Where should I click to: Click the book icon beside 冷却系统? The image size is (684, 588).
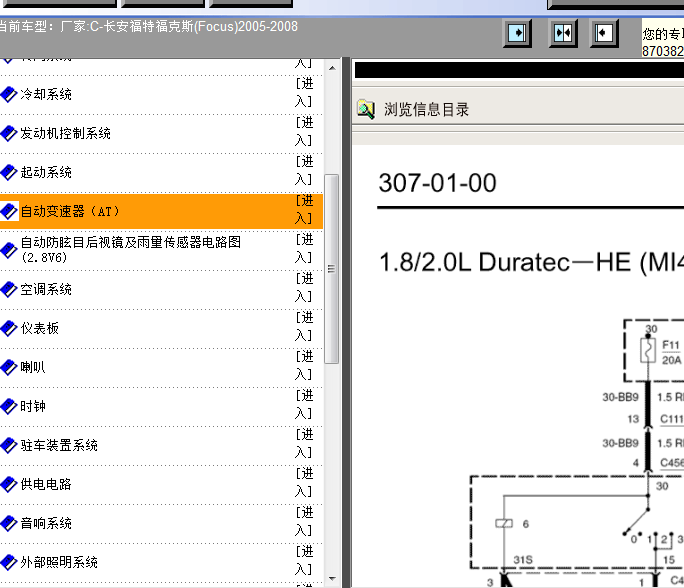(x=9, y=94)
